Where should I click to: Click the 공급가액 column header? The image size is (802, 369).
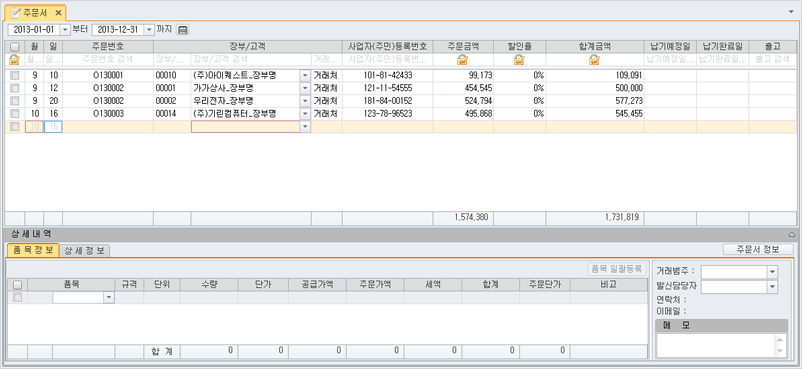[317, 285]
